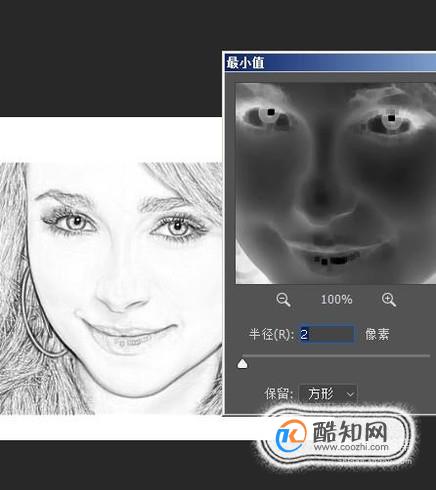The image size is (436, 490).
Task: Click the chevron arrow beside 方形
Action: [350, 395]
